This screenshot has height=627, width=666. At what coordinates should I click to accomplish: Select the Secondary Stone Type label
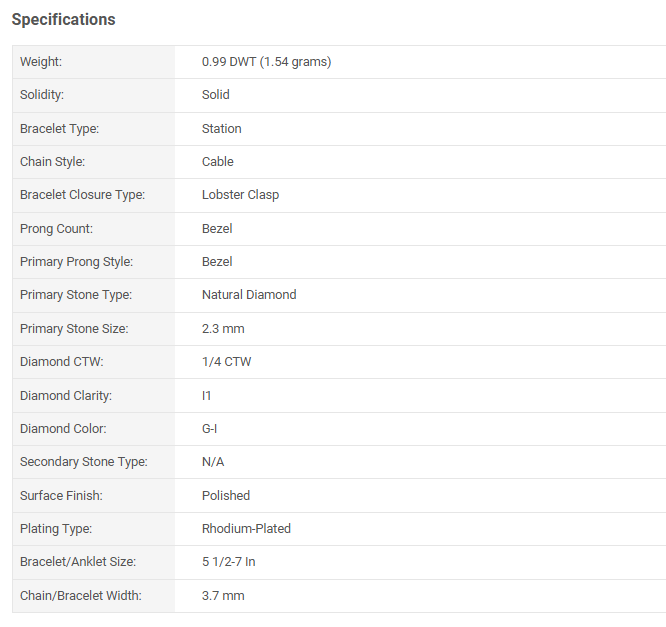pos(84,462)
